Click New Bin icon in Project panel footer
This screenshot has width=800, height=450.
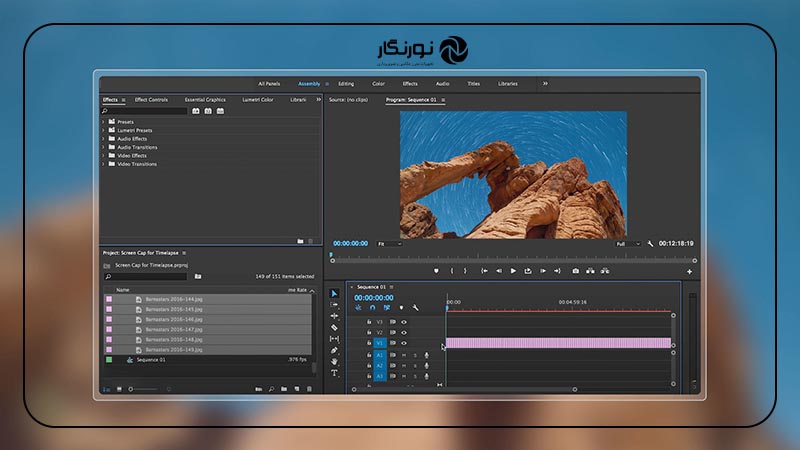click(x=284, y=389)
